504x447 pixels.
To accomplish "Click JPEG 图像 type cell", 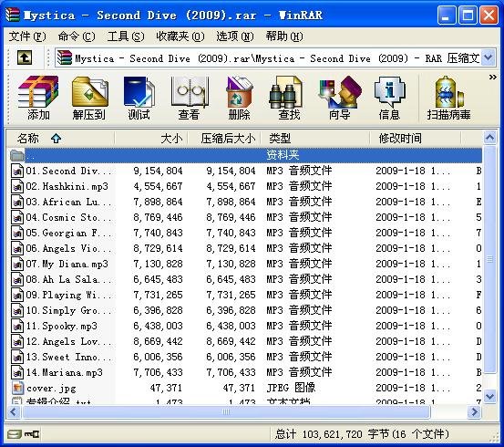I will tap(291, 388).
